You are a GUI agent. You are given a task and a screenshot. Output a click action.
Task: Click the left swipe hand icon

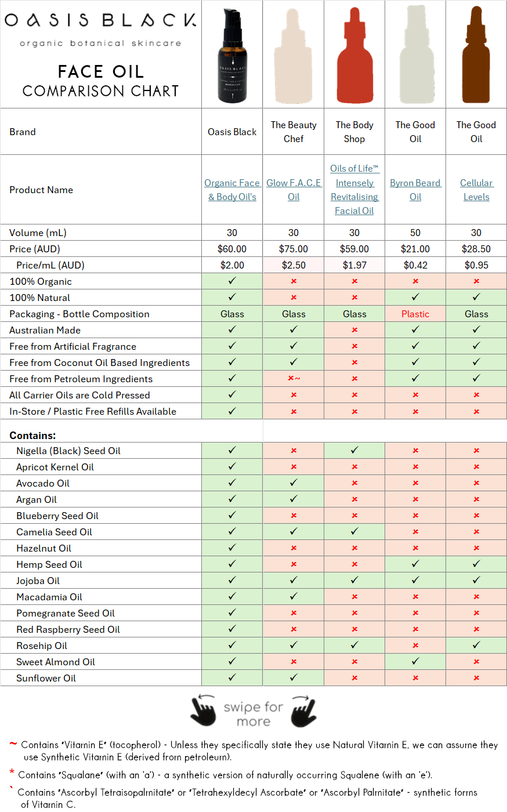(203, 711)
